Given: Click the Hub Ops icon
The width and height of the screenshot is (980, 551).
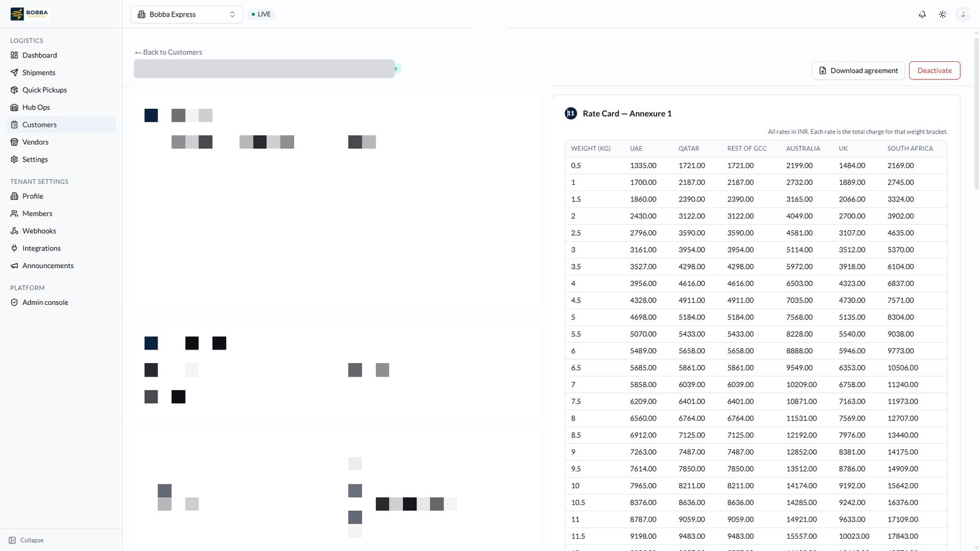Looking at the screenshot, I should point(14,107).
